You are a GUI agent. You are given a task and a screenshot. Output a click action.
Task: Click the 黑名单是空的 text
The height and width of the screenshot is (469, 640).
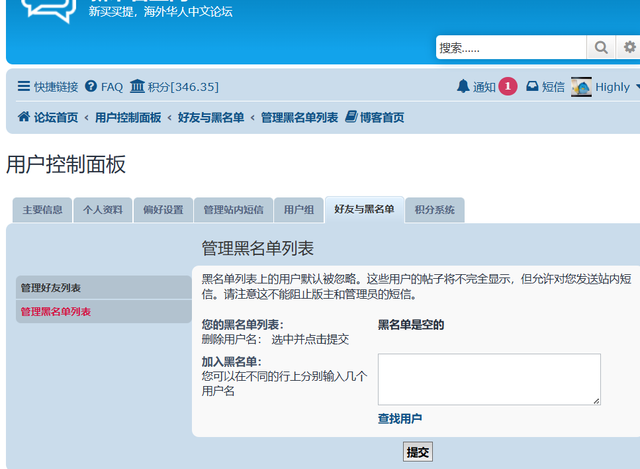click(411, 325)
